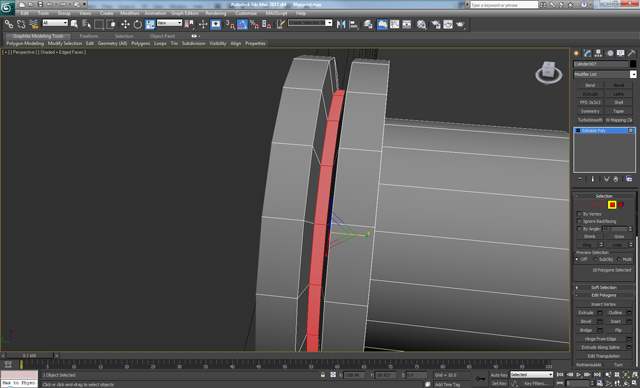Click the Grow selection button
The height and width of the screenshot is (388, 640).
click(x=619, y=236)
